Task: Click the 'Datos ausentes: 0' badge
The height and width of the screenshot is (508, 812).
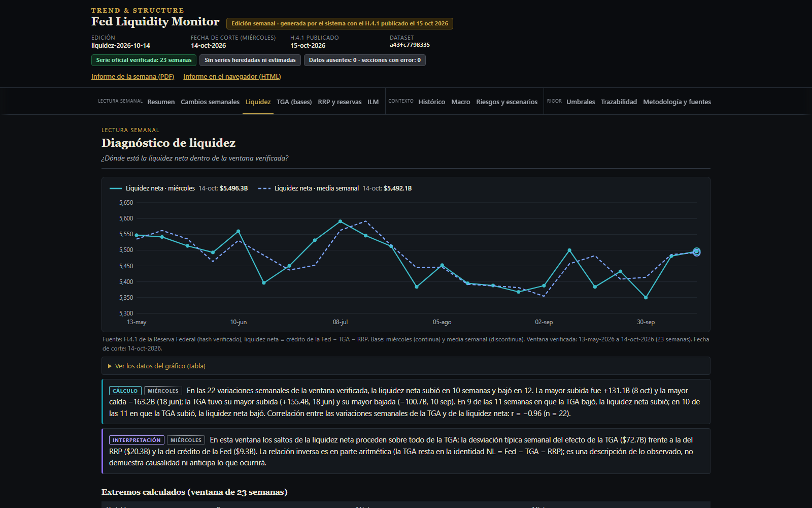Action: coord(365,60)
